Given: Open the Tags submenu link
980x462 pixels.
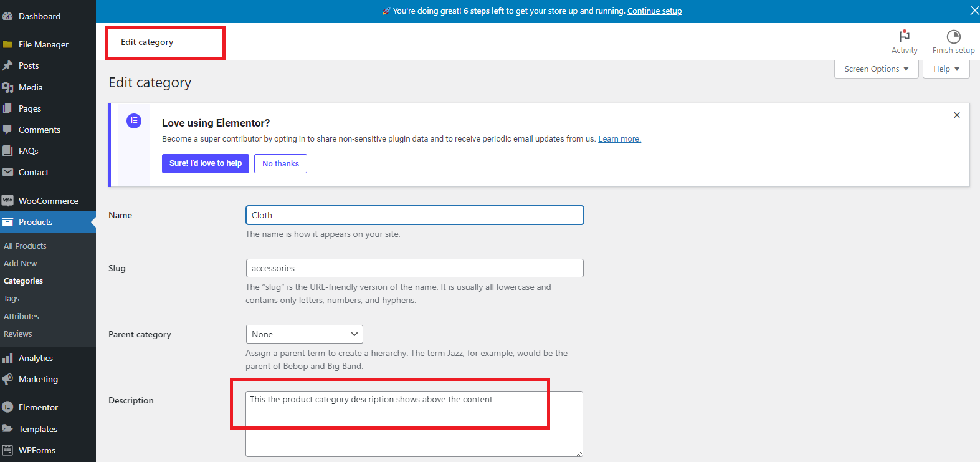Looking at the screenshot, I should [x=12, y=299].
